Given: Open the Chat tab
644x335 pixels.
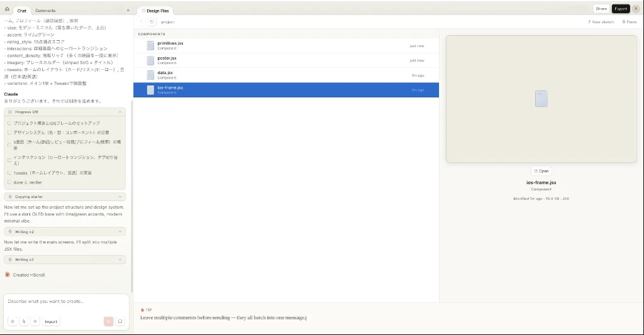Looking at the screenshot, I should tap(22, 11).
